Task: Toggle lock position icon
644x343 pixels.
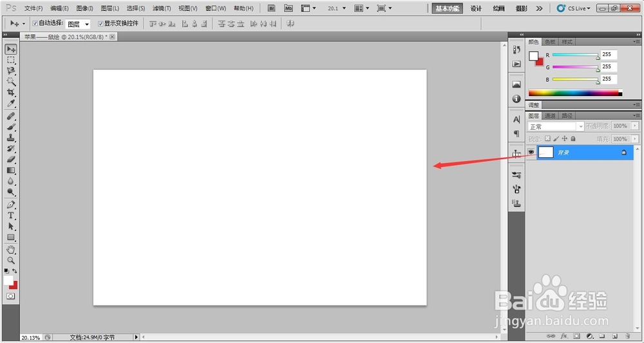Action: pyautogui.click(x=565, y=139)
